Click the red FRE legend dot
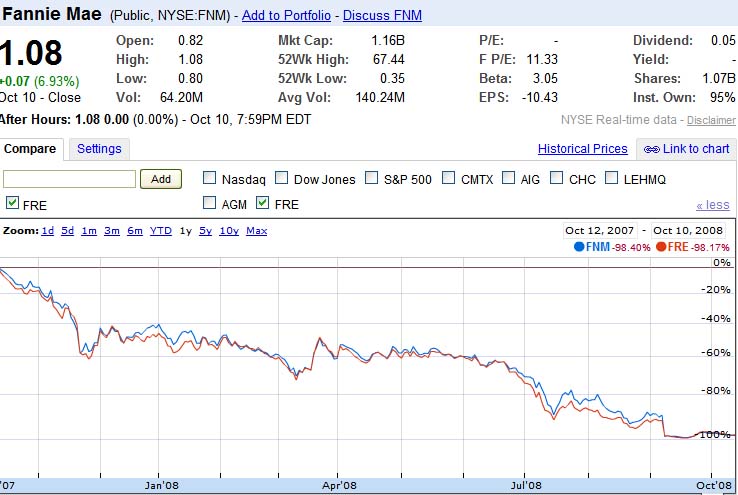The width and height of the screenshot is (738, 495). coord(661,247)
